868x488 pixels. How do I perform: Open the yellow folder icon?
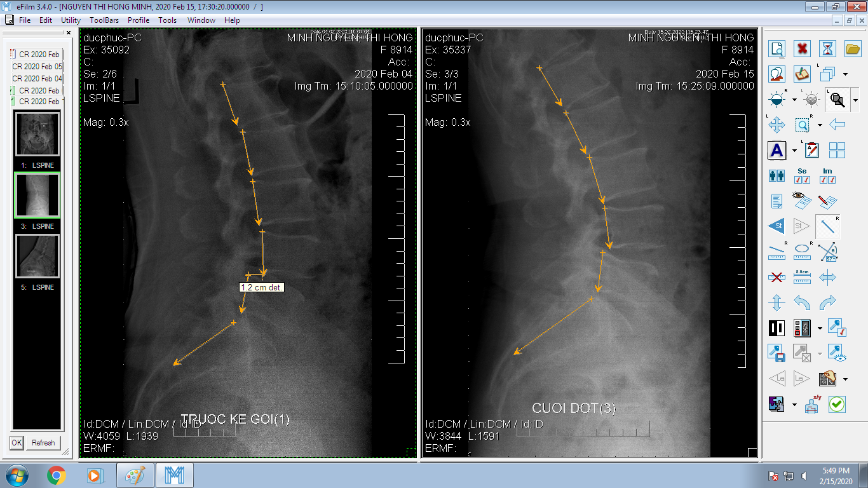(x=853, y=49)
